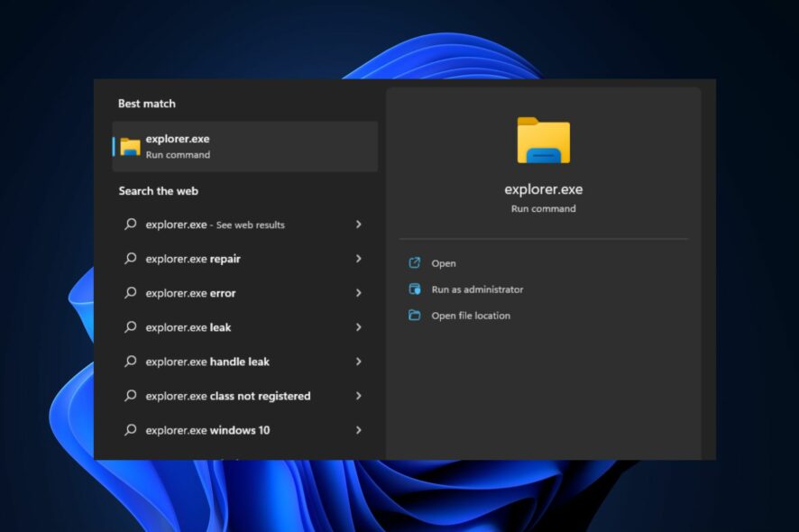
Task: Open 'explorer.exe - See web results' suggestion
Action: [244, 225]
